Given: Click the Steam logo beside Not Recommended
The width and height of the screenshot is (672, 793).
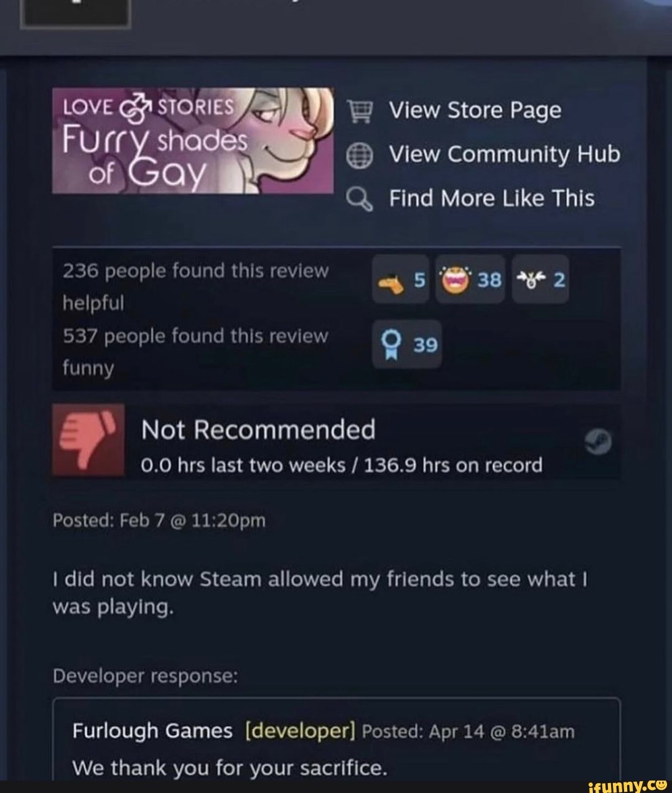Looking at the screenshot, I should coord(599,442).
